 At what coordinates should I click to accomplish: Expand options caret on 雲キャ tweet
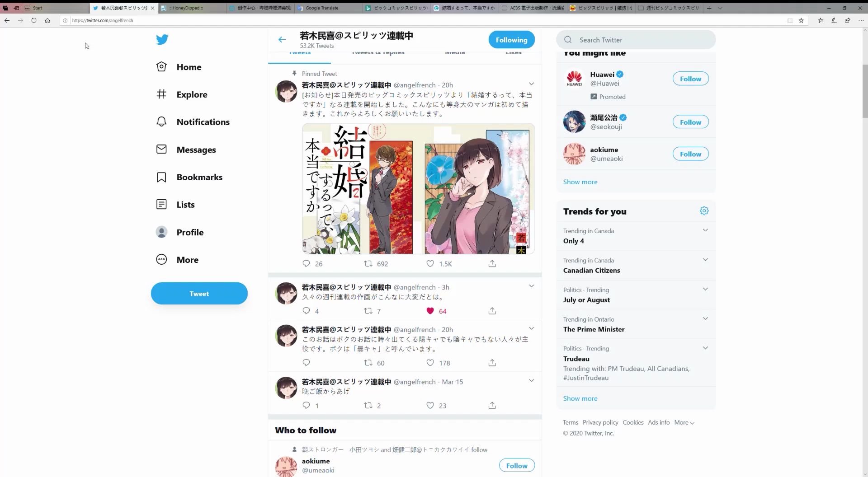click(x=531, y=329)
